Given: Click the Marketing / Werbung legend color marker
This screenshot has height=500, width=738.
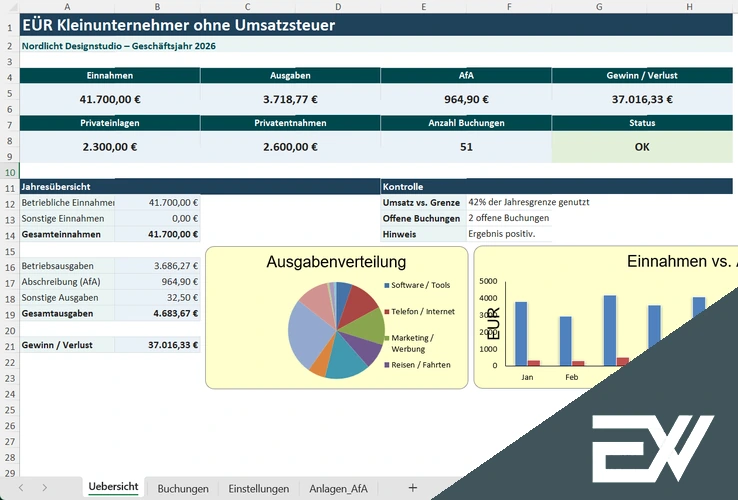Looking at the screenshot, I should pyautogui.click(x=387, y=338).
